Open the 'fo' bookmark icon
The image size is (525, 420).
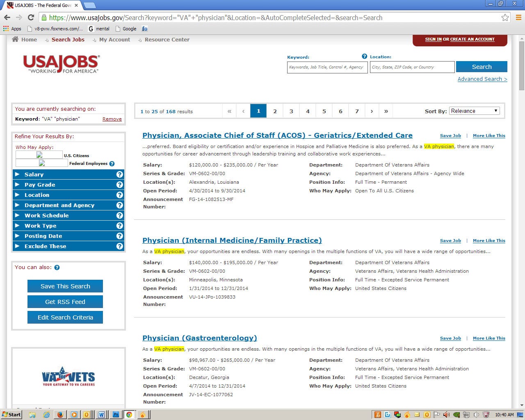tap(145, 29)
